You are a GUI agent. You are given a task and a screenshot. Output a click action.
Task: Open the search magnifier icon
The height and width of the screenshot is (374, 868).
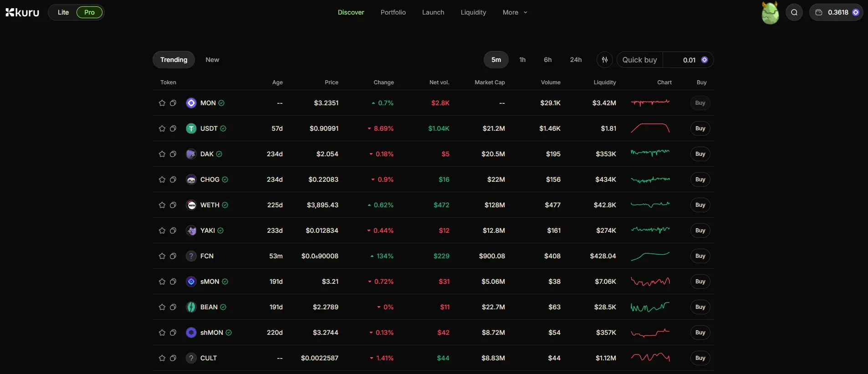tap(794, 12)
